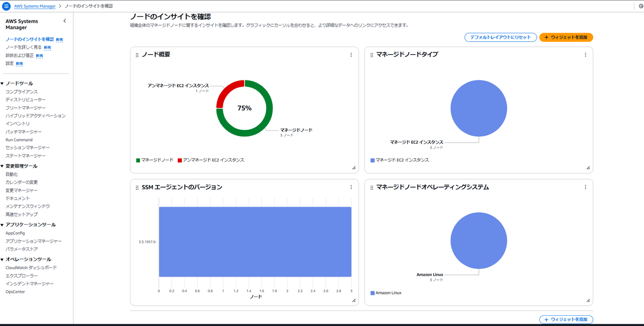
Task: Open OpsCenter in the sidebar
Action: [x=15, y=292]
